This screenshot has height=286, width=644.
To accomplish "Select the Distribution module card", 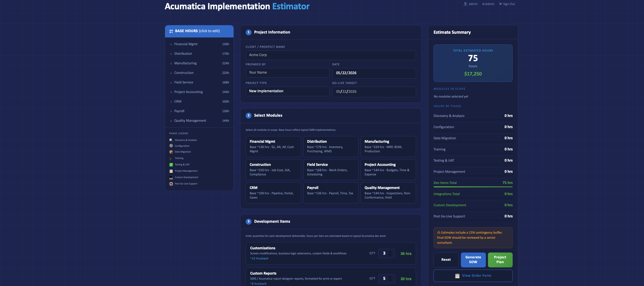I will (331, 146).
